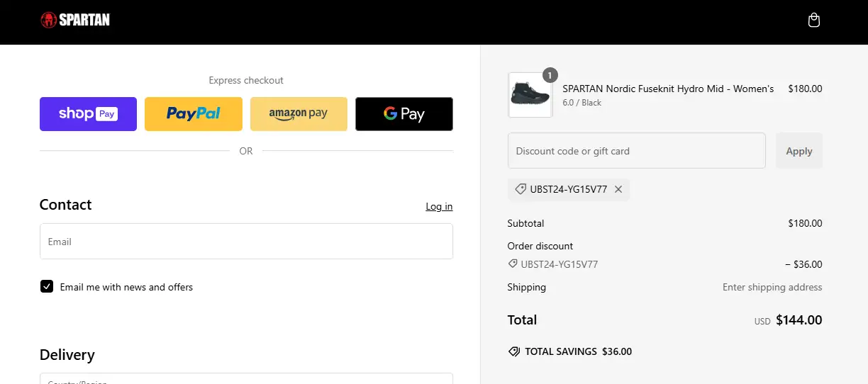Click the Total Savings tag icon
Viewport: 868px width, 384px height.
(514, 351)
